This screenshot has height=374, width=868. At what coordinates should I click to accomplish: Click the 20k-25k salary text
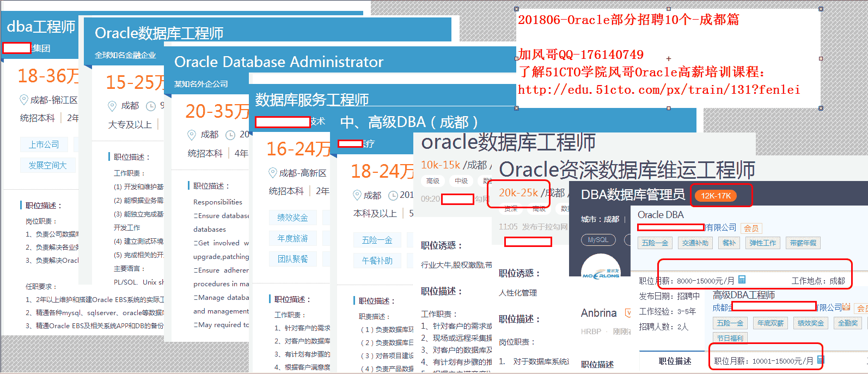pyautogui.click(x=518, y=192)
